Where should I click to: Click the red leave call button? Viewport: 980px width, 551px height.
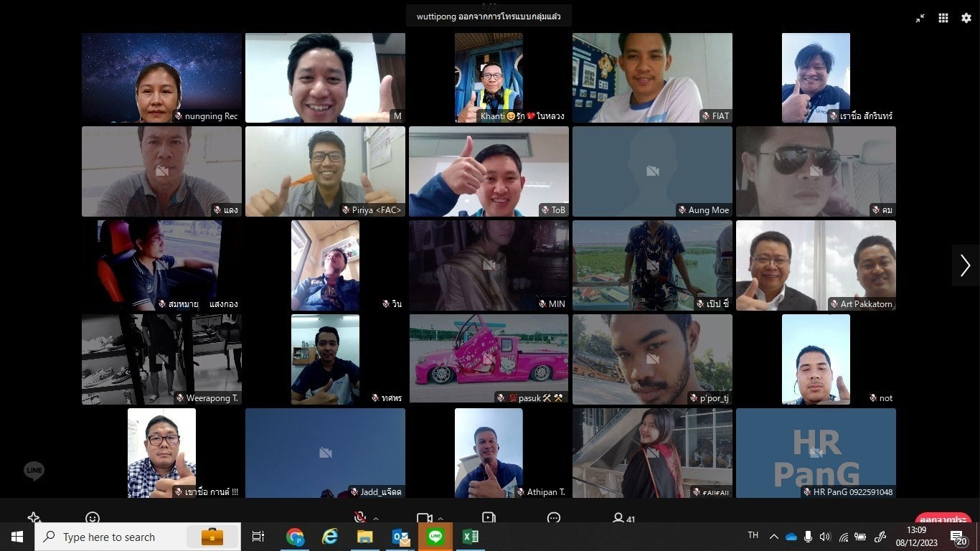point(943,519)
